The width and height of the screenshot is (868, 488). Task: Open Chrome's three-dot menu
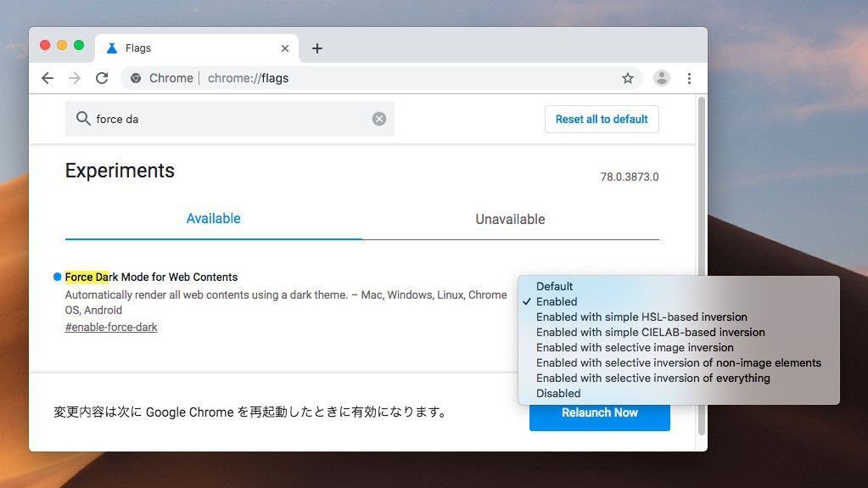click(689, 78)
